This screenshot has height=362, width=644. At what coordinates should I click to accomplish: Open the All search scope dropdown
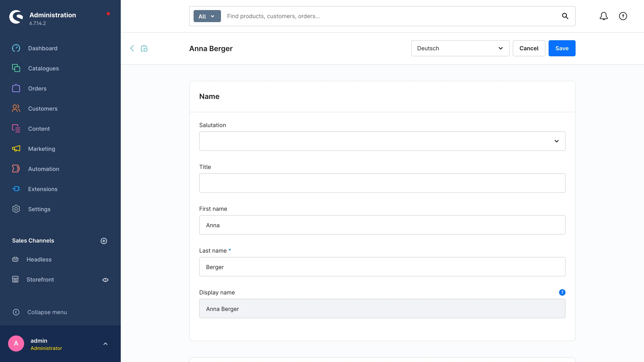[207, 16]
